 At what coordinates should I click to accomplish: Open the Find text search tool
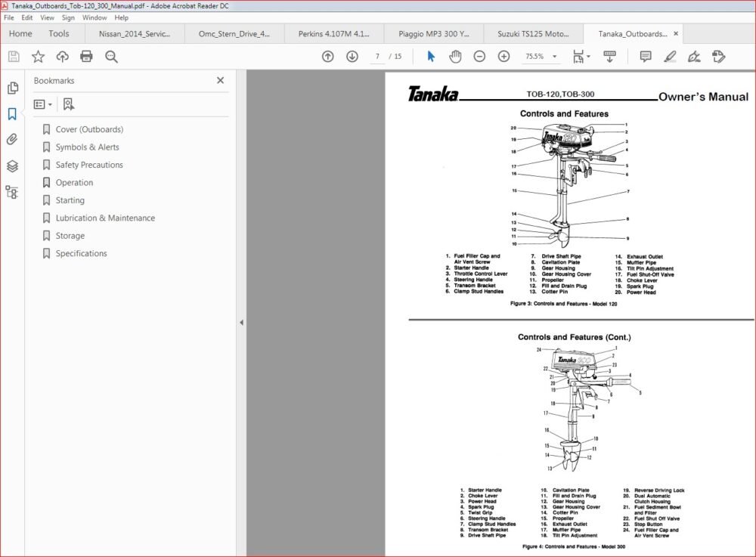coord(111,57)
